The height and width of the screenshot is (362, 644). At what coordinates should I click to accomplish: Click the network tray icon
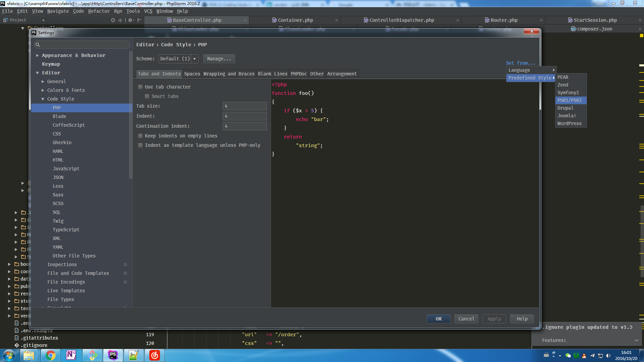pyautogui.click(x=600, y=356)
